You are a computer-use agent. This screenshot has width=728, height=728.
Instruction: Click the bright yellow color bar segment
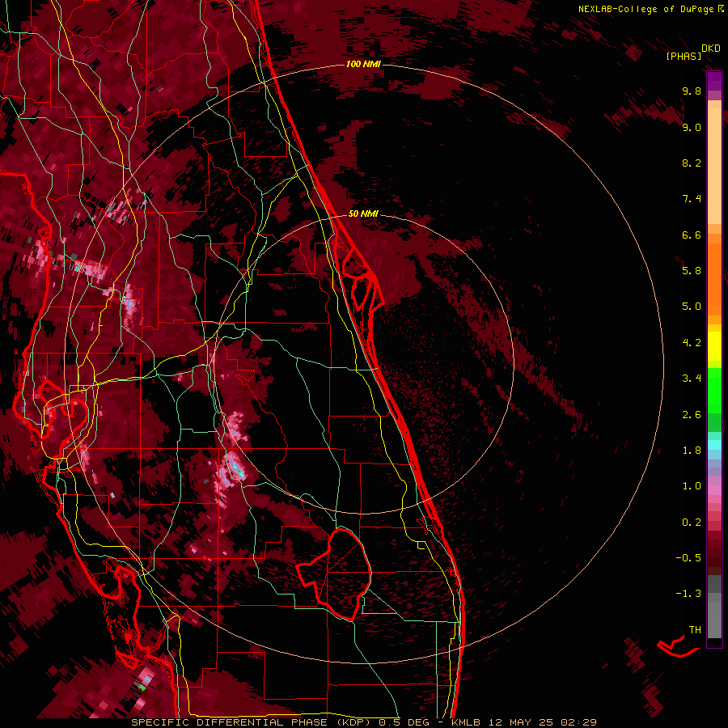coord(714,346)
